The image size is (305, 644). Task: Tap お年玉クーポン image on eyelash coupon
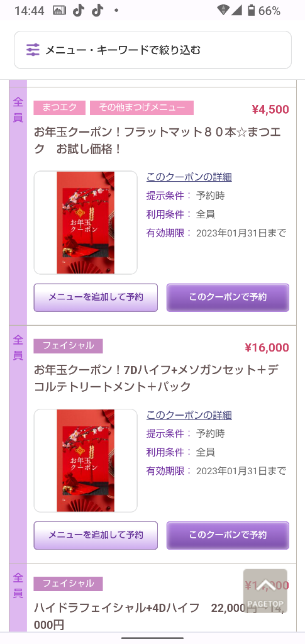(86, 223)
